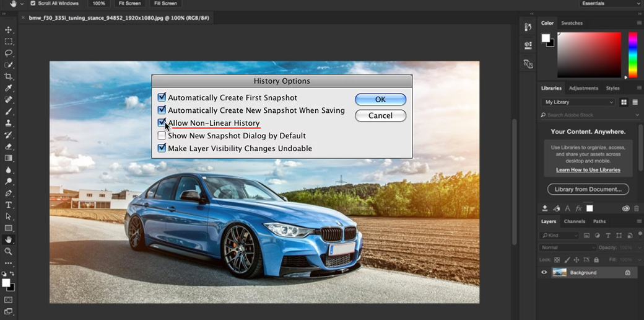Select the Zoom tool
644x320 pixels.
(x=9, y=251)
